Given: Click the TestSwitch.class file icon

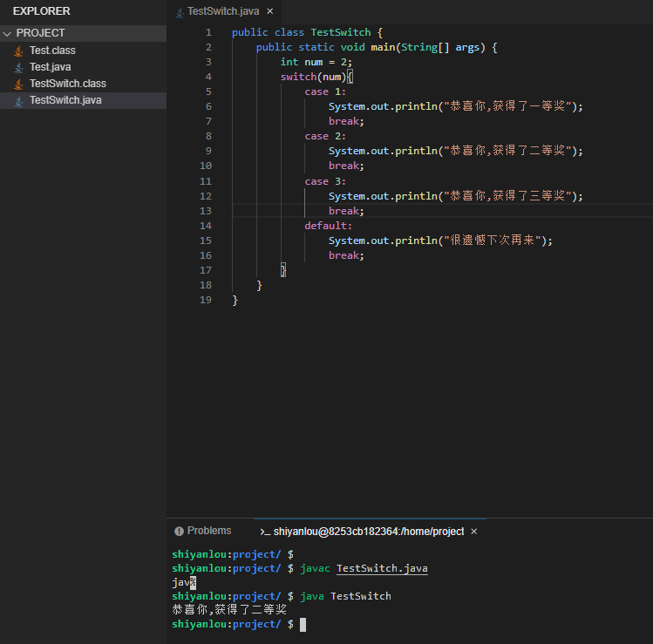Looking at the screenshot, I should pyautogui.click(x=18, y=84).
